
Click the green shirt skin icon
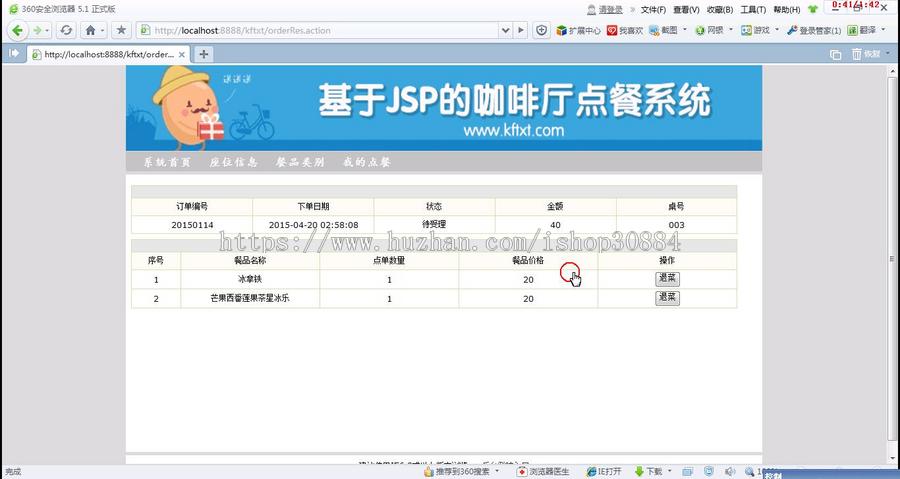click(813, 9)
